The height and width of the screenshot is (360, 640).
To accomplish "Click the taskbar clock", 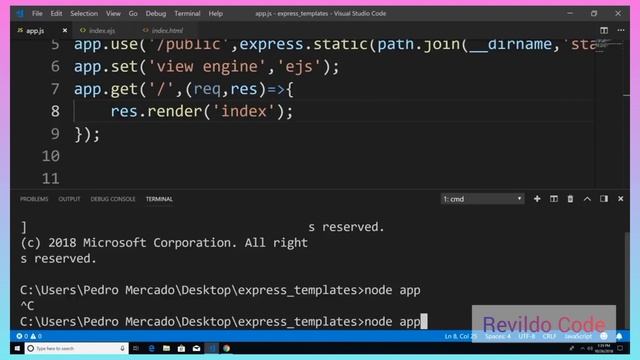I will (x=603, y=348).
